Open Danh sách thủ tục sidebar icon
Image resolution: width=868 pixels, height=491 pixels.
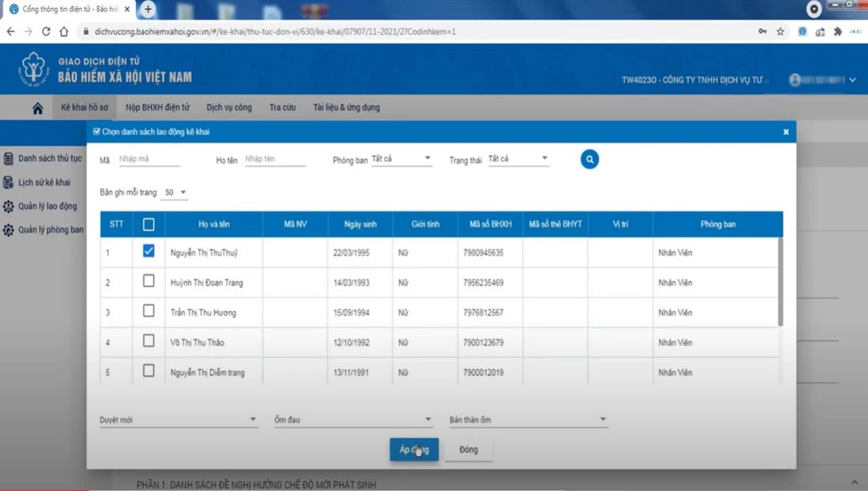click(x=8, y=159)
